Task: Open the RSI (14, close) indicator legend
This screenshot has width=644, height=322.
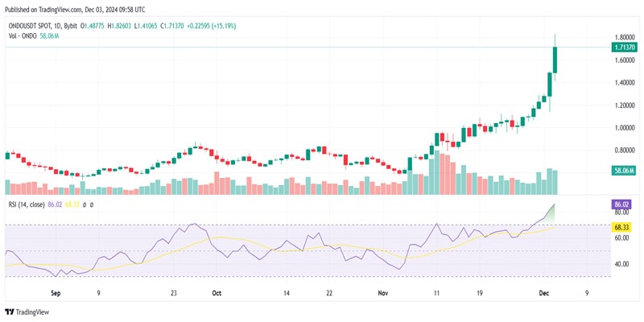Action: pyautogui.click(x=27, y=204)
